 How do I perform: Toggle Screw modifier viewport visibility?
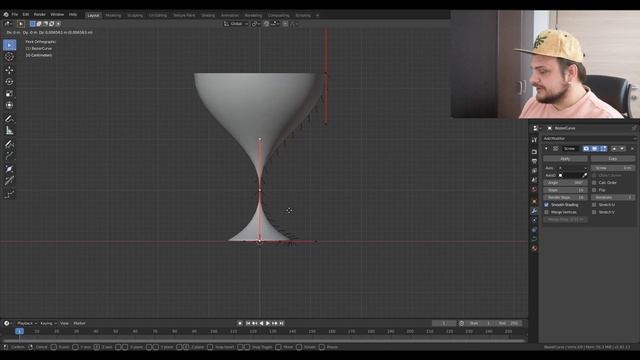click(595, 149)
